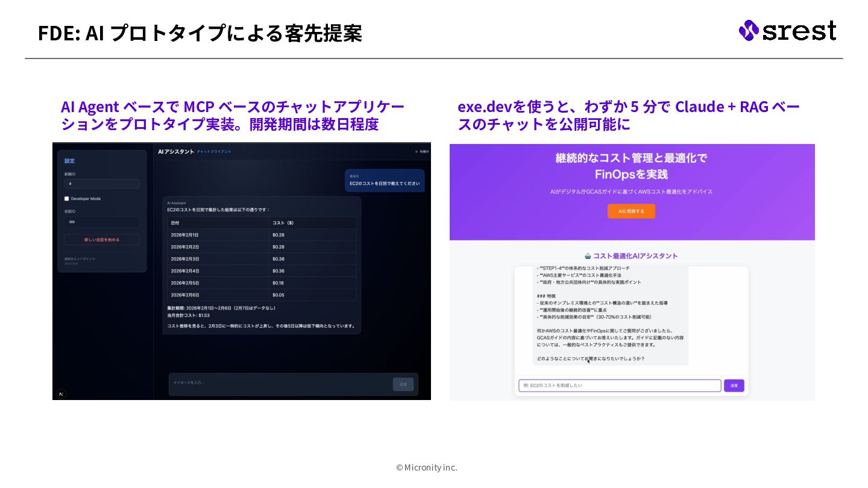Click the dark chat メッセージを入力 field
This screenshot has width=868, height=488.
click(x=280, y=384)
